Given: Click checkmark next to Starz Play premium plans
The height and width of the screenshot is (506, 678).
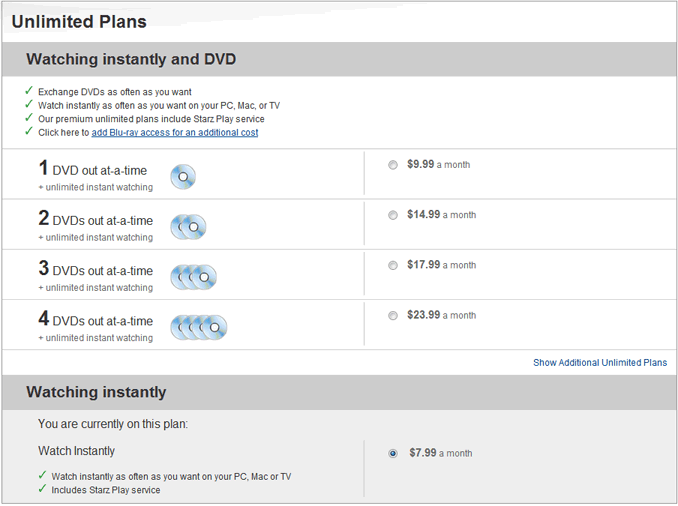Looking at the screenshot, I should point(29,118).
